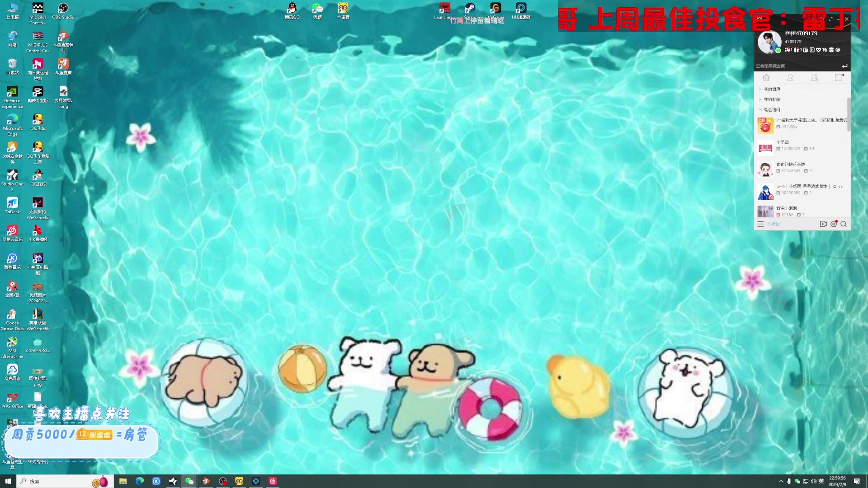Click the Windows search box

point(66,481)
